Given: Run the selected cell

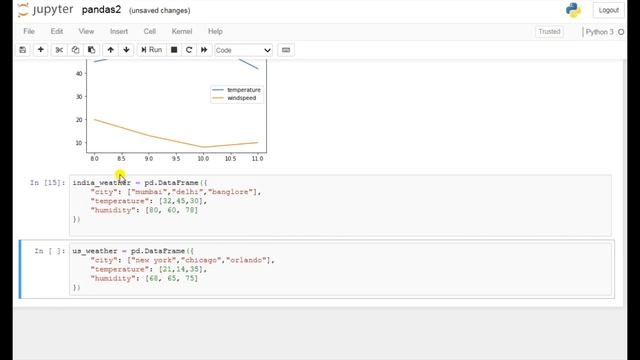Looking at the screenshot, I should 151,50.
